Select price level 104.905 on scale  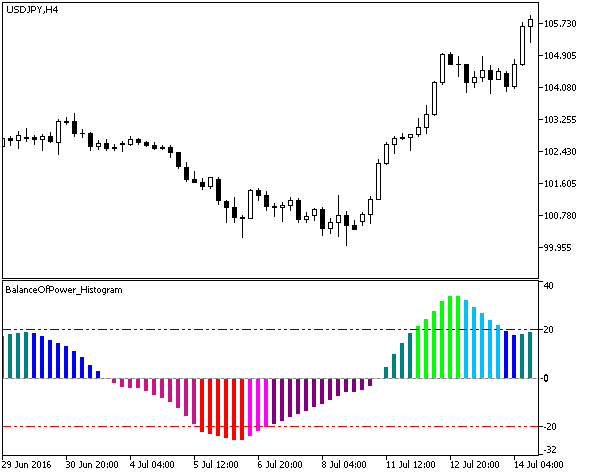560,56
